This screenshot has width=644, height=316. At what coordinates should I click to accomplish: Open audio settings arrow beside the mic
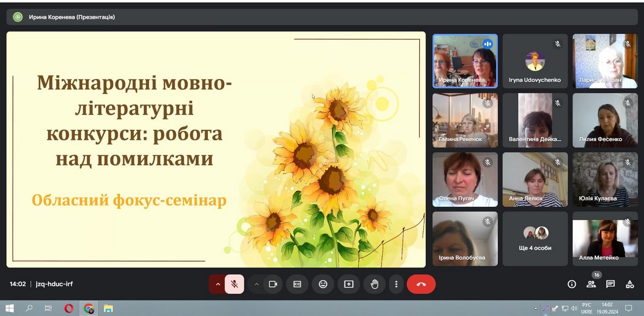(218, 284)
